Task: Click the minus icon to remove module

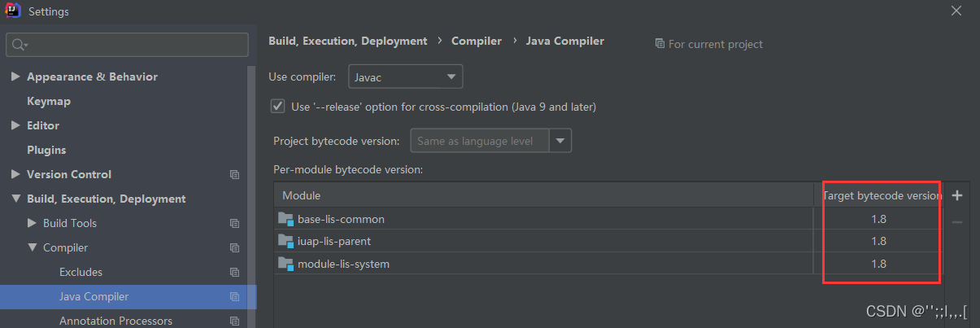Action: [957, 222]
